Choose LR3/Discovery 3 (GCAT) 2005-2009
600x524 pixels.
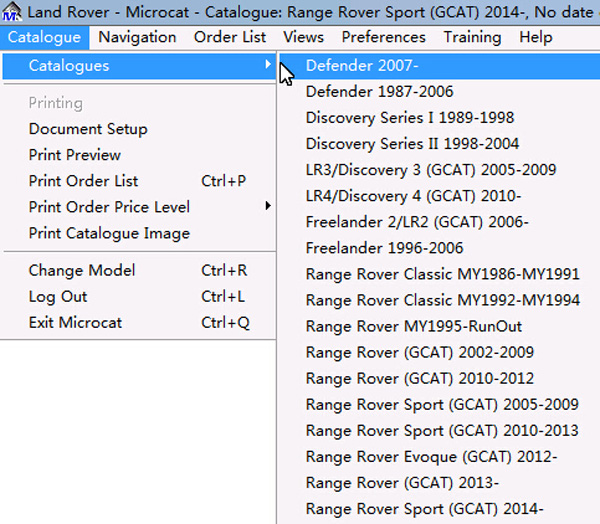(440, 170)
